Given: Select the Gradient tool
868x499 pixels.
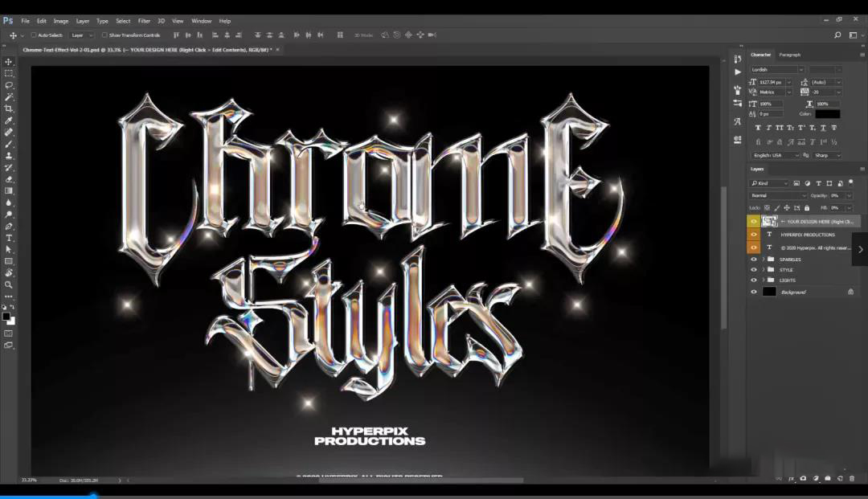Looking at the screenshot, I should pyautogui.click(x=9, y=191).
